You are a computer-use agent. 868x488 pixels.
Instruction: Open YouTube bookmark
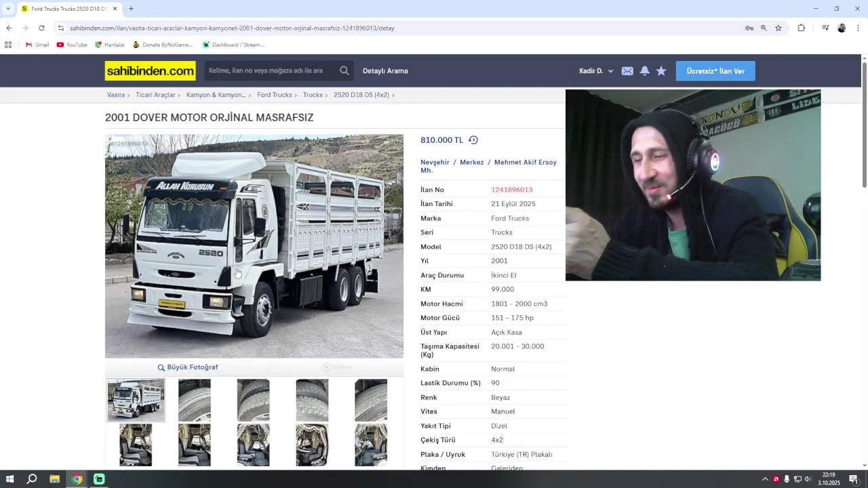(72, 45)
